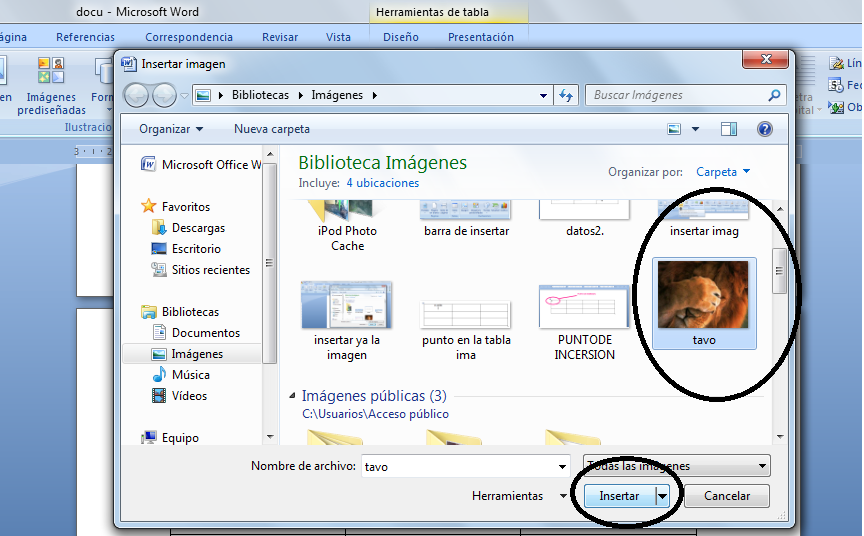
Task: Switch to the Revisar ribbon tab
Action: pos(280,37)
